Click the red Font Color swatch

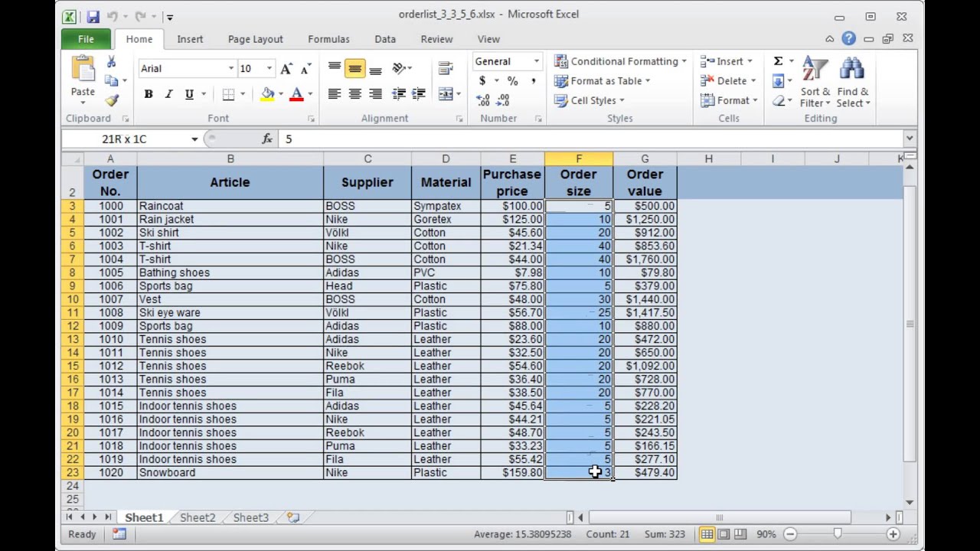(x=297, y=94)
